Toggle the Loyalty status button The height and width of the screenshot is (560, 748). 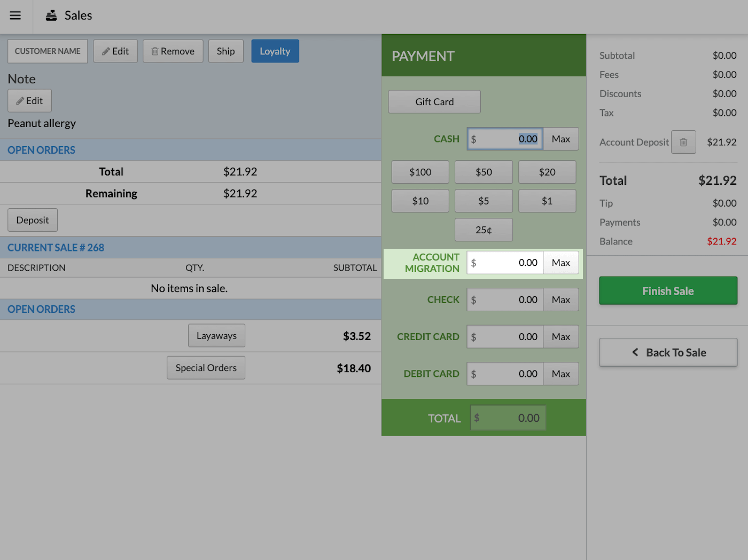tap(275, 51)
